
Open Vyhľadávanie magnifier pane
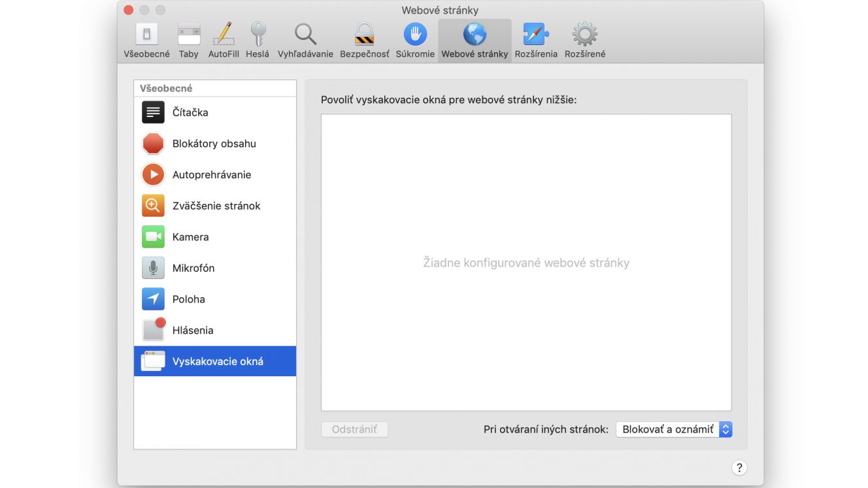point(305,41)
